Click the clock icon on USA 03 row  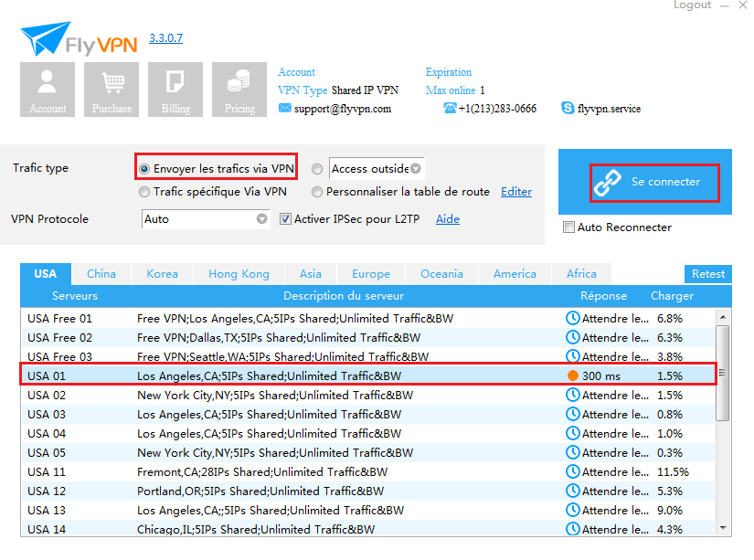coord(572,414)
